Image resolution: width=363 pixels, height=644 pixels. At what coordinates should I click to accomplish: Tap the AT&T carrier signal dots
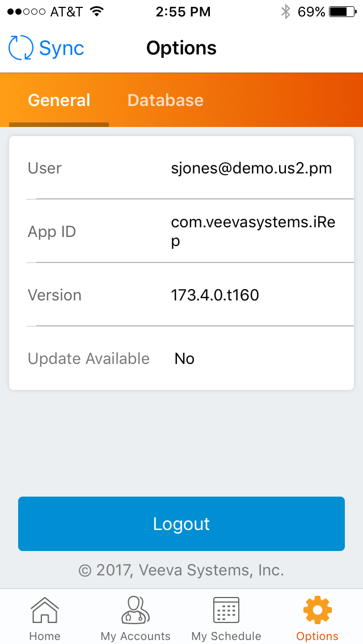pos(26,12)
